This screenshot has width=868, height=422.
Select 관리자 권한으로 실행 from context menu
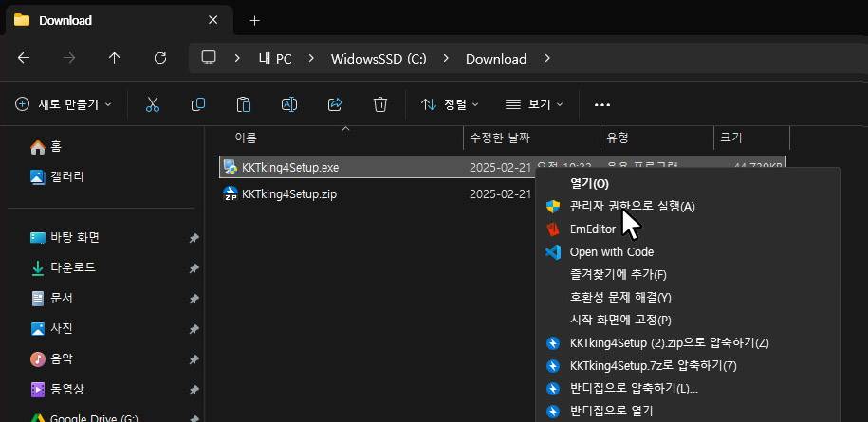632,206
